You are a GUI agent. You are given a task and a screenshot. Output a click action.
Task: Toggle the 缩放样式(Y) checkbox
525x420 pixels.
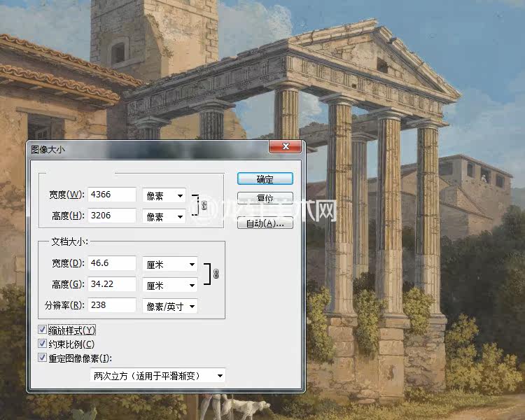42,330
